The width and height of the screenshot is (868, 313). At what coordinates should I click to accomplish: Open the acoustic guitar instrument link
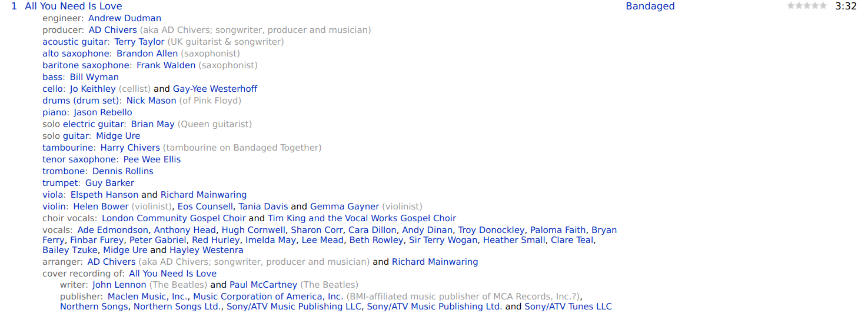click(x=75, y=42)
